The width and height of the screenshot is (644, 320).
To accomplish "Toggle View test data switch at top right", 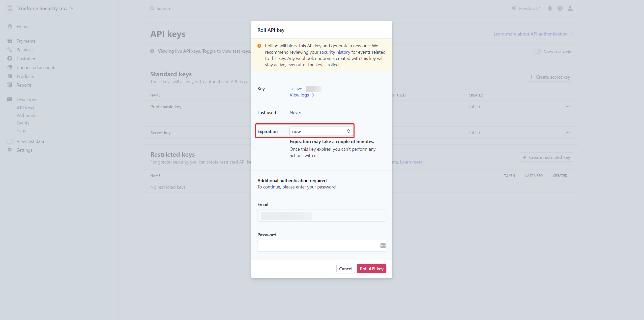I will coord(537,51).
